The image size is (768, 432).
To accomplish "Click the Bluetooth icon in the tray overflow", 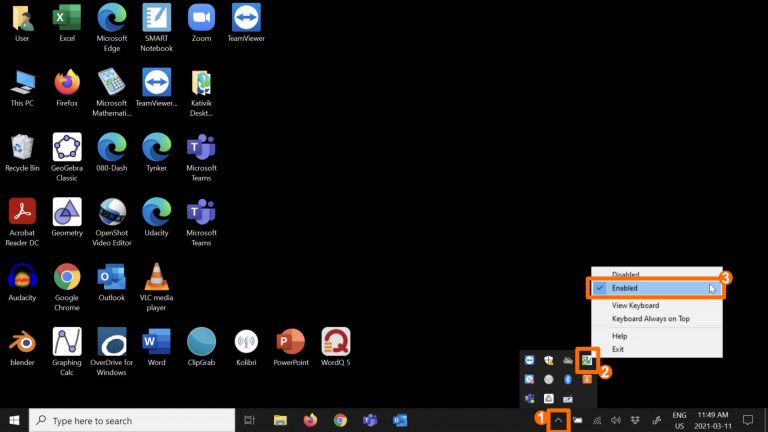I will click(568, 379).
